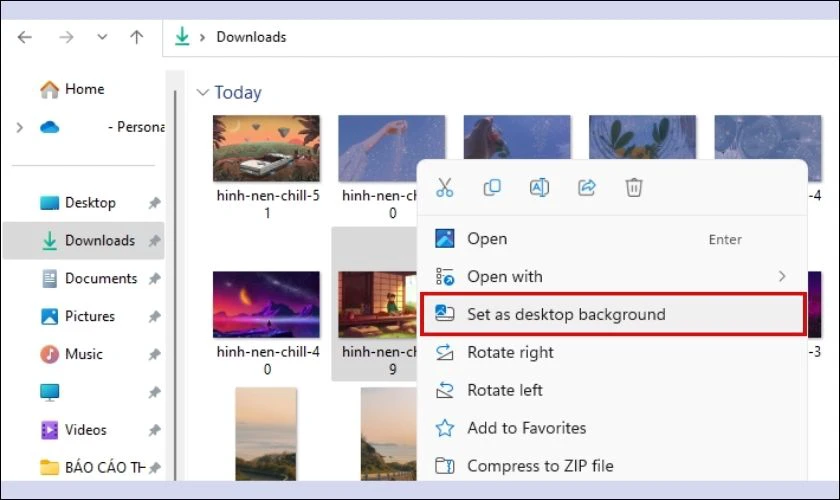Click the Delete trash icon
Image resolution: width=840 pixels, height=500 pixels.
click(633, 188)
